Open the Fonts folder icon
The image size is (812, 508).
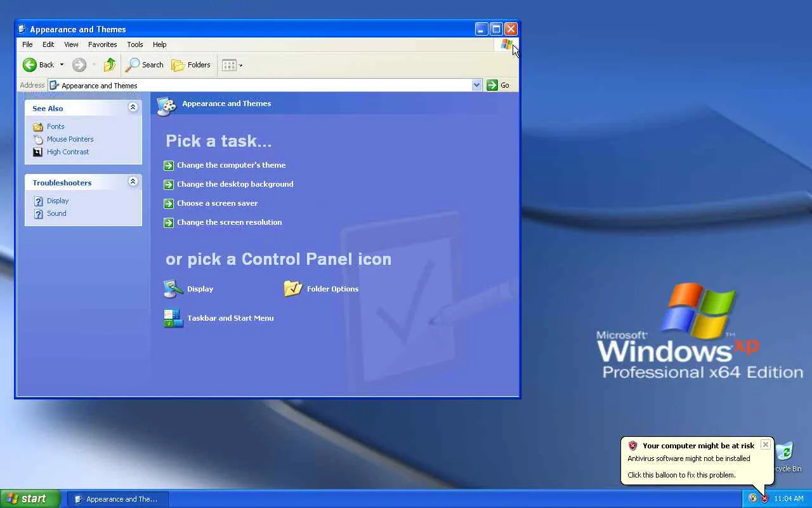(x=38, y=126)
